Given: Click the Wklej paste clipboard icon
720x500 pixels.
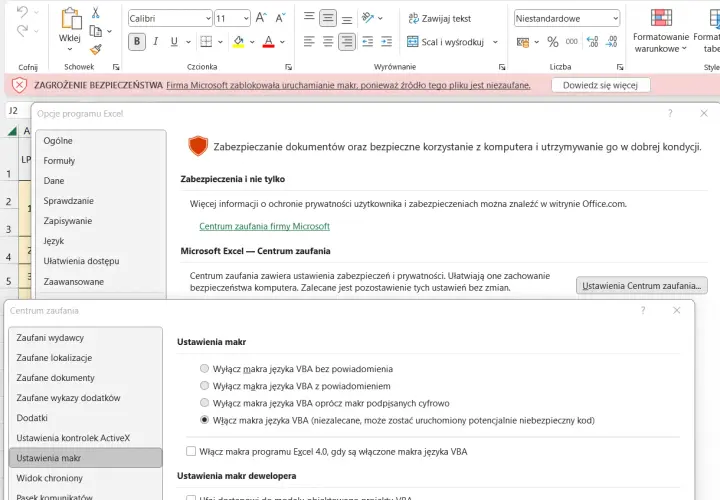Looking at the screenshot, I should click(x=70, y=19).
